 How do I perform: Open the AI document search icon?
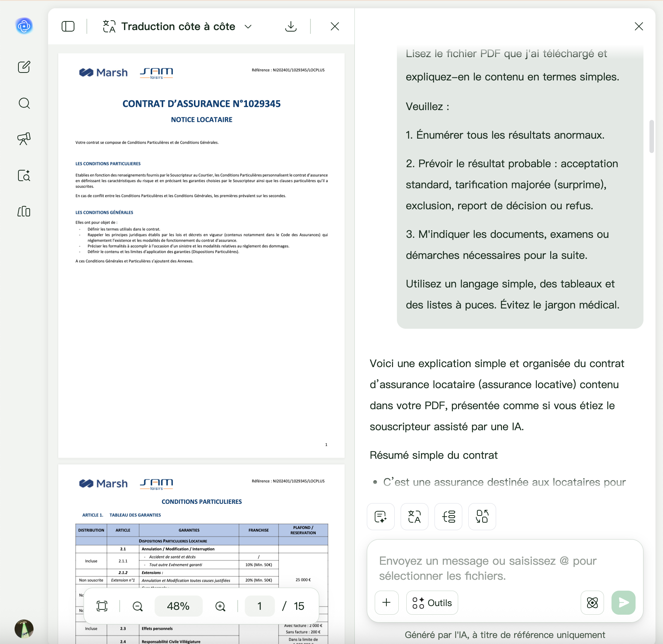pos(24,175)
